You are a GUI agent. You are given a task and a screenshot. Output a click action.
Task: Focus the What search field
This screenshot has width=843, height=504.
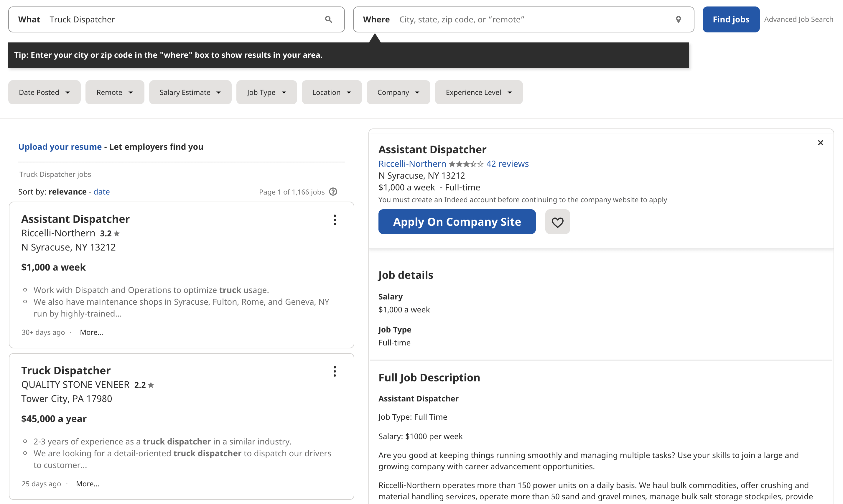pos(176,19)
